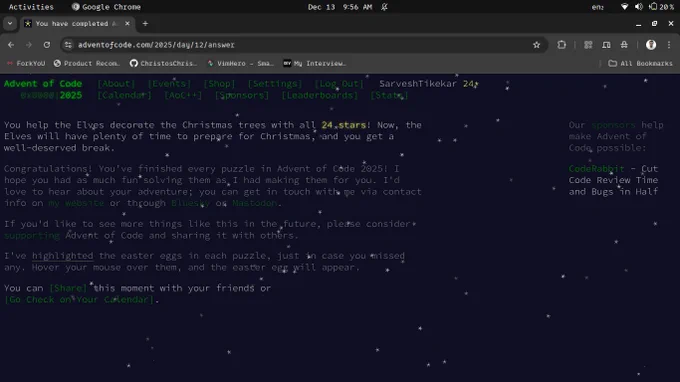Open the Product Recom bookmark
This screenshot has width=680, height=382.
tap(87, 63)
